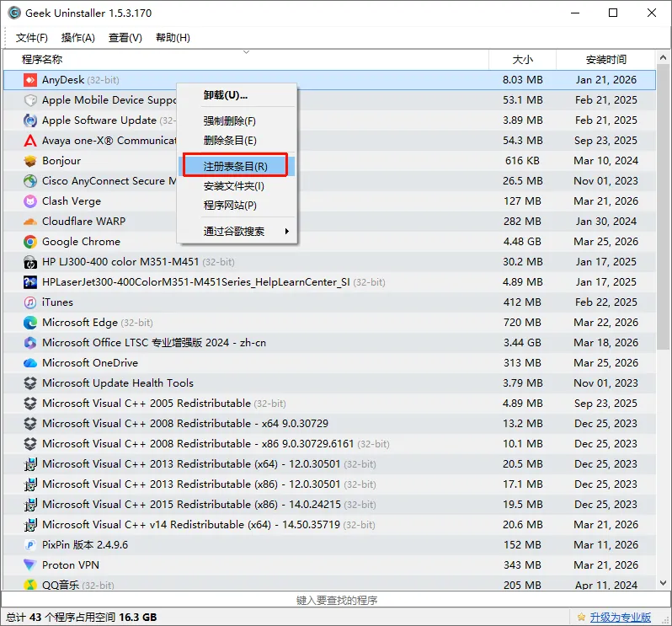Expand the 通过谷歌搜索 submenu
This screenshot has height=626, width=672.
click(x=237, y=232)
